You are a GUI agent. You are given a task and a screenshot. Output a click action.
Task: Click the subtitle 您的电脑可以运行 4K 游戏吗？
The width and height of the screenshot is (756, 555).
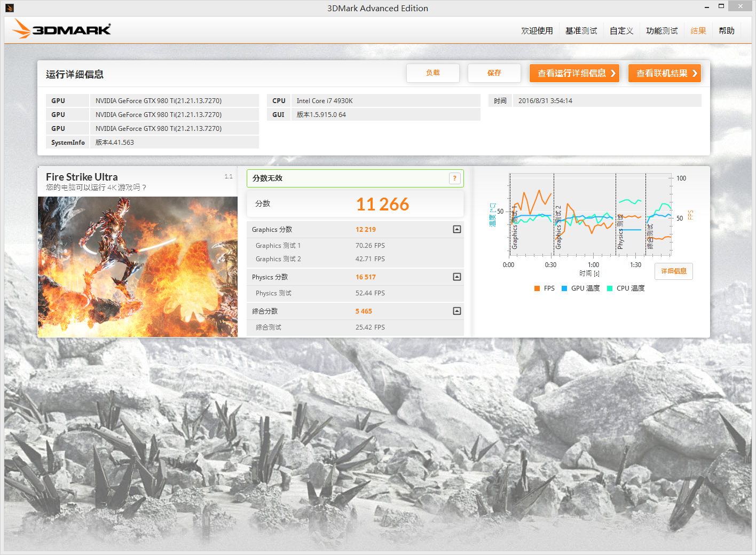(x=96, y=187)
